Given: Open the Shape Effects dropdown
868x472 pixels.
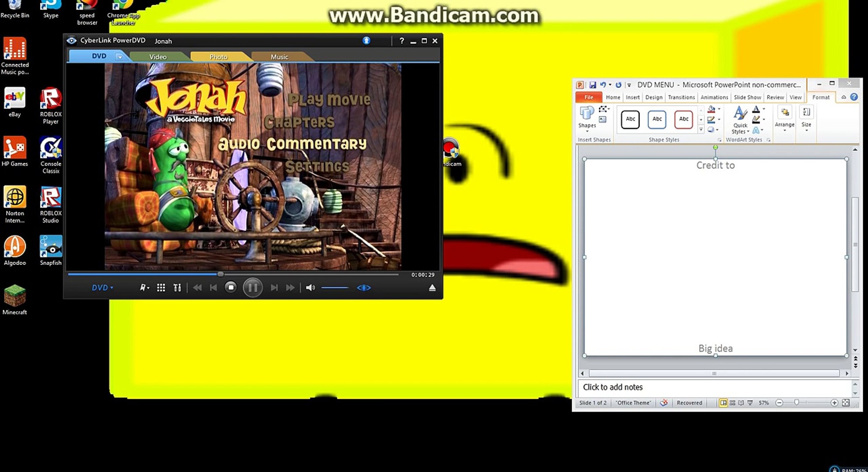Looking at the screenshot, I should (x=713, y=130).
